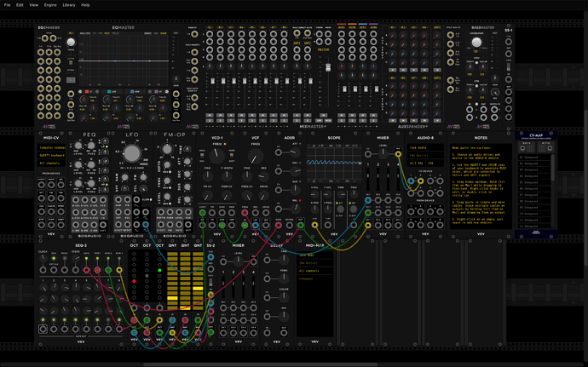Click the EQMASTER track select knob
The width and height of the screenshot is (588, 367).
pos(71,43)
